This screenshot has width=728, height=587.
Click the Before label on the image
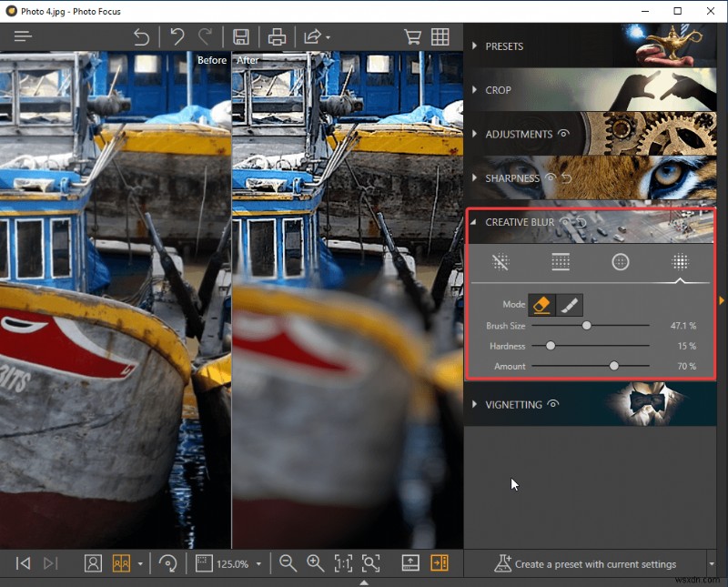click(212, 60)
